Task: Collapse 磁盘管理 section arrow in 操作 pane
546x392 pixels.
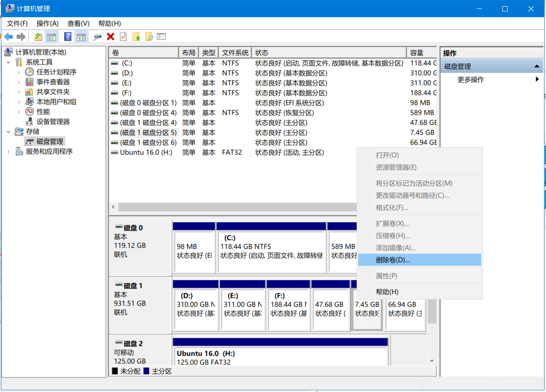Action: 537,67
